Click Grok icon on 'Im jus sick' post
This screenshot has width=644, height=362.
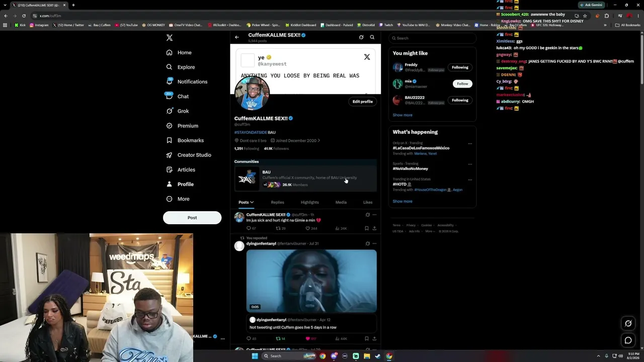click(367, 215)
